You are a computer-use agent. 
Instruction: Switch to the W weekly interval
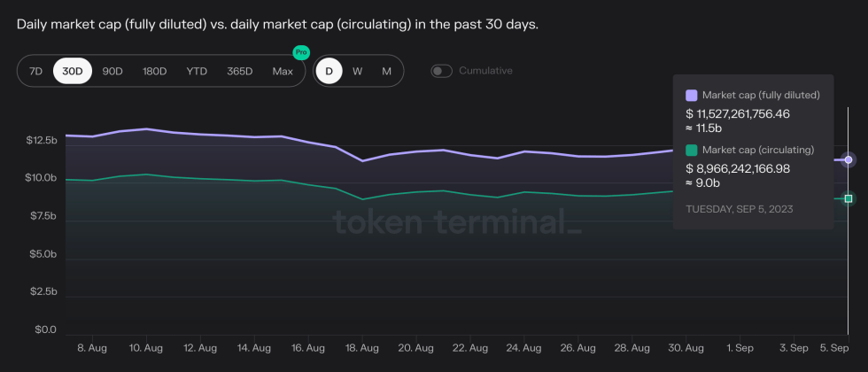click(x=357, y=71)
